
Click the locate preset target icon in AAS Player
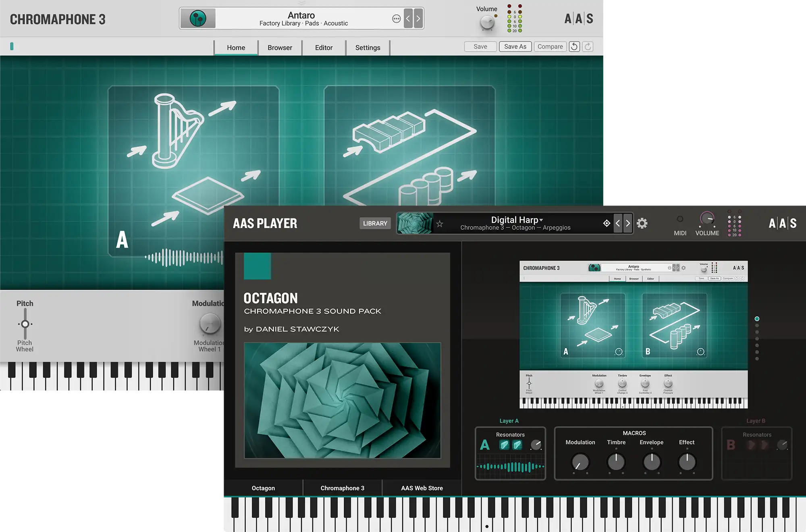(607, 223)
